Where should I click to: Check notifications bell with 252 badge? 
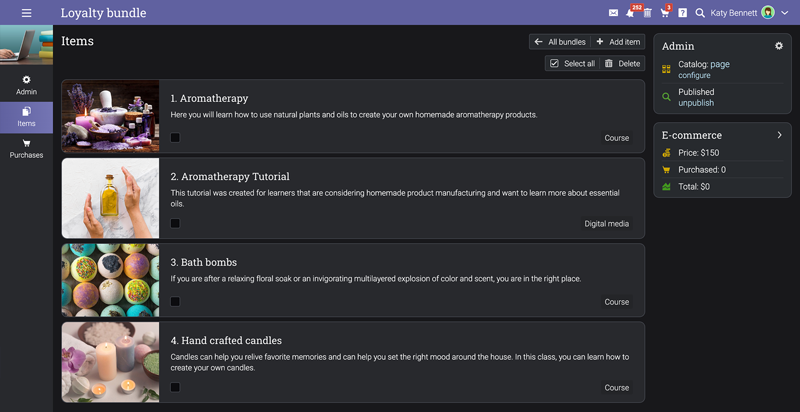point(630,13)
